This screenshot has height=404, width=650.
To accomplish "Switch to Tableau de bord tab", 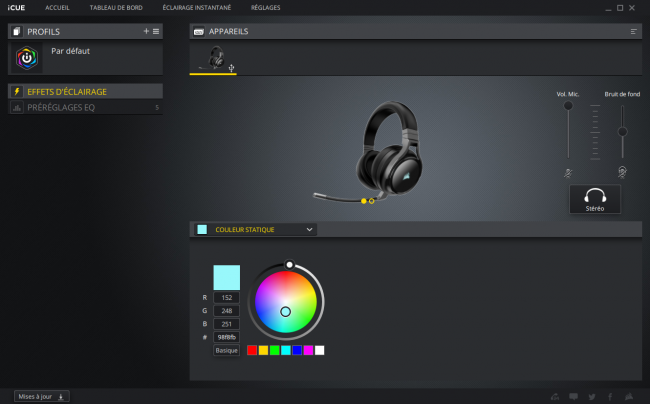I will point(116,7).
